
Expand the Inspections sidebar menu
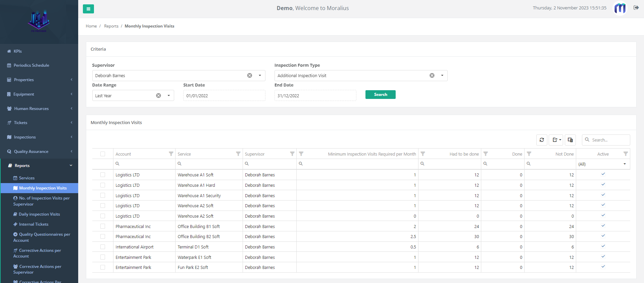[40, 137]
